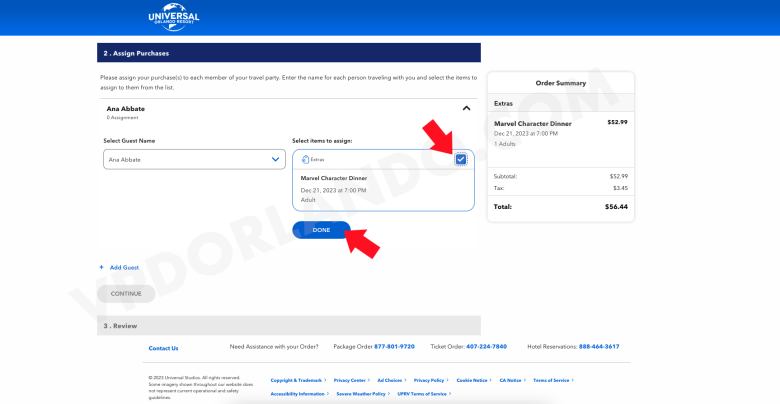Click the 'Select items to assign:' label
780x404 pixels.
pyautogui.click(x=322, y=141)
